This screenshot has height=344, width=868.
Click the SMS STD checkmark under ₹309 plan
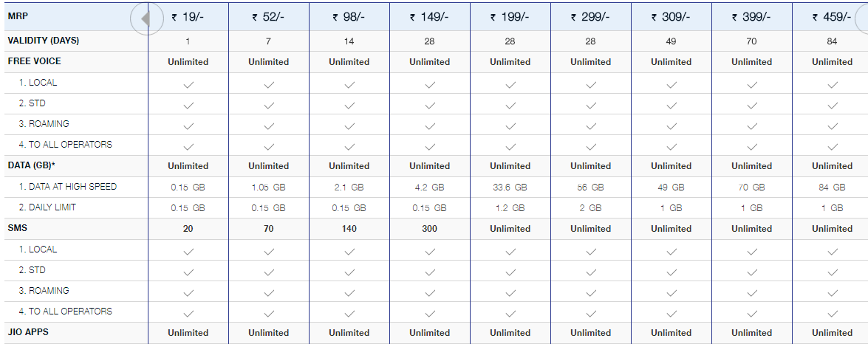pos(671,272)
